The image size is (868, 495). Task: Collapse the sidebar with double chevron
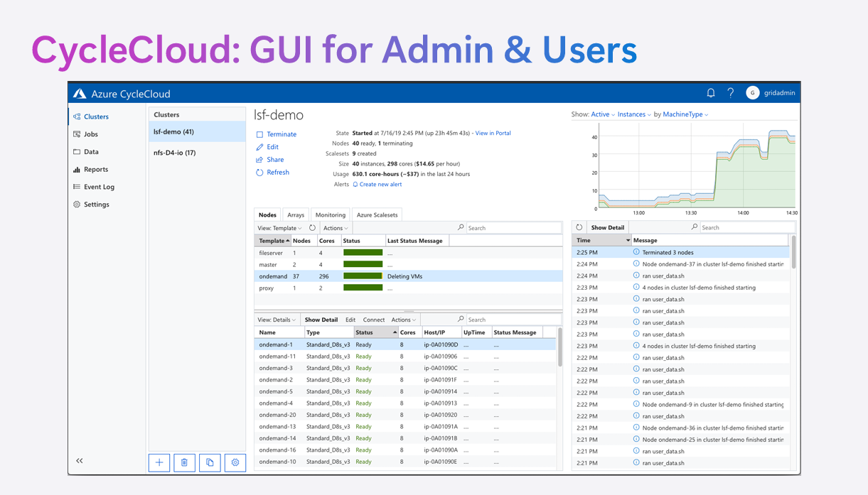coord(80,461)
